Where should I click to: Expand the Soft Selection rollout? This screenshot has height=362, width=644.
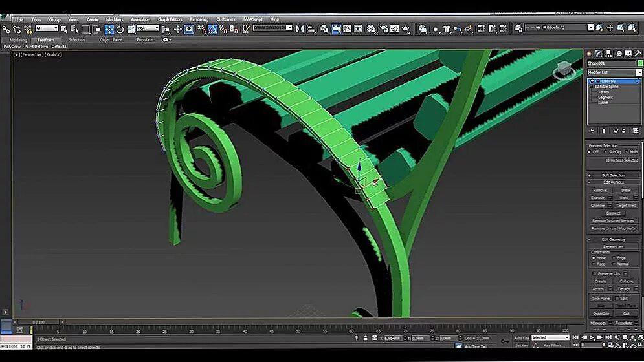tap(613, 175)
